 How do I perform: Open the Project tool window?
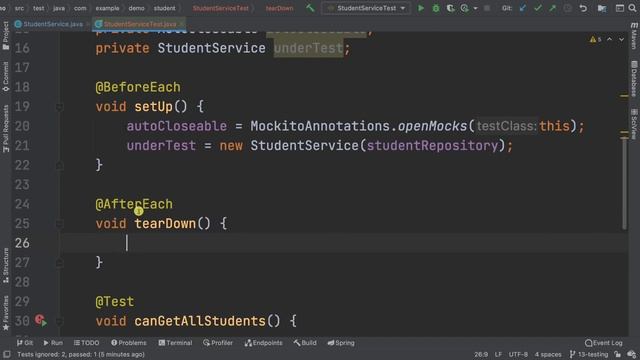tap(6, 36)
